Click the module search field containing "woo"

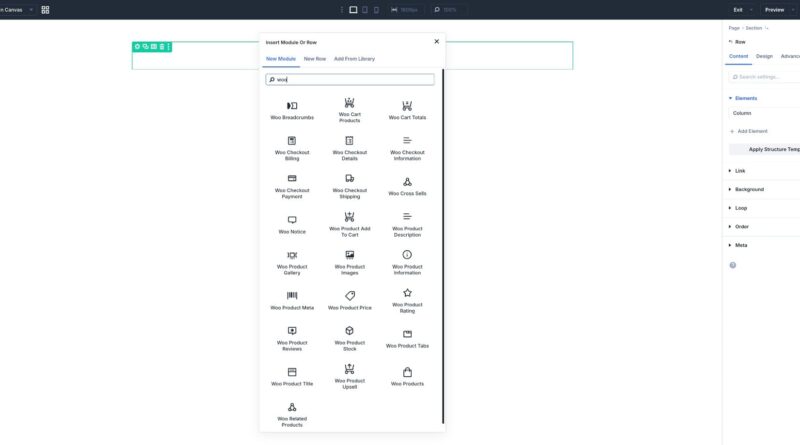(350, 79)
